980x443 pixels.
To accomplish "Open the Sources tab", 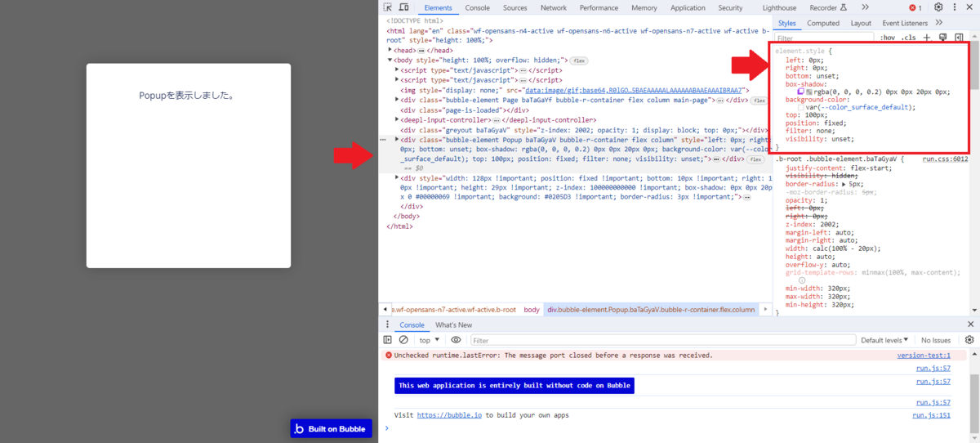I will coord(515,7).
